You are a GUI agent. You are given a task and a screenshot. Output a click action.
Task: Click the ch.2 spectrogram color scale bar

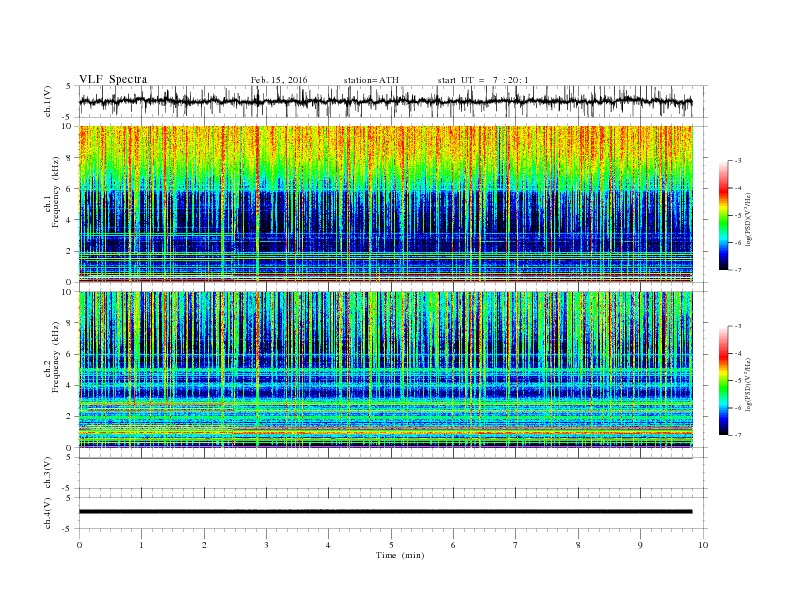point(723,380)
